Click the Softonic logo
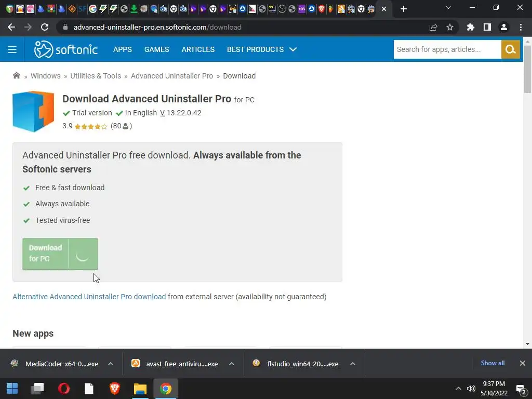Viewport: 532px width, 399px height. tap(66, 49)
